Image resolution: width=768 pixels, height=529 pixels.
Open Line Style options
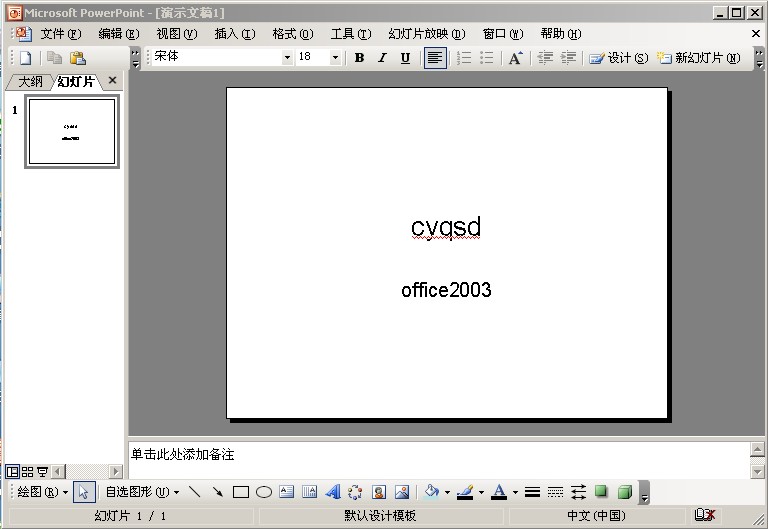pyautogui.click(x=532, y=492)
